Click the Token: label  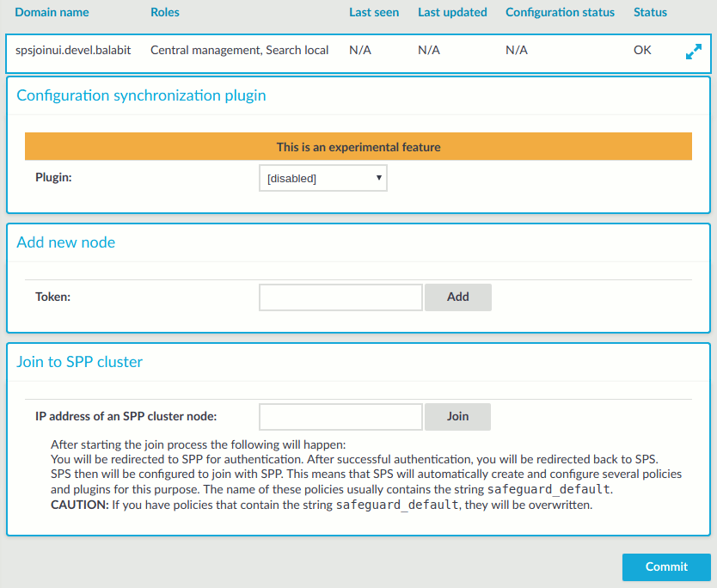[53, 297]
